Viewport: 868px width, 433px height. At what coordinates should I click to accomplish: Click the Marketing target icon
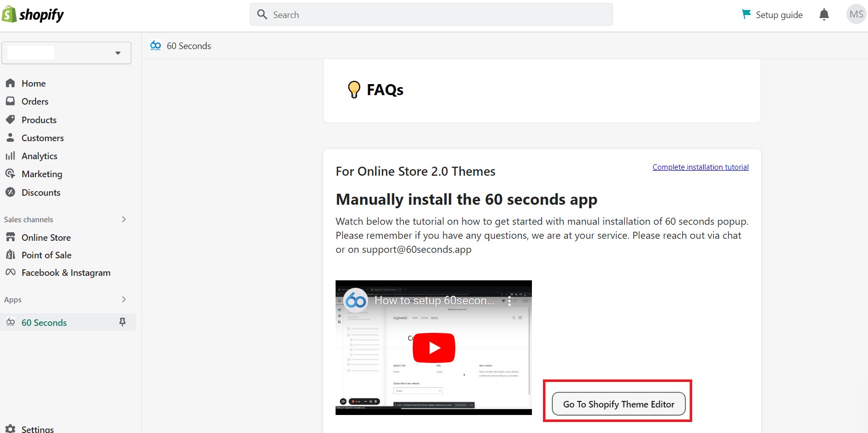(x=10, y=174)
